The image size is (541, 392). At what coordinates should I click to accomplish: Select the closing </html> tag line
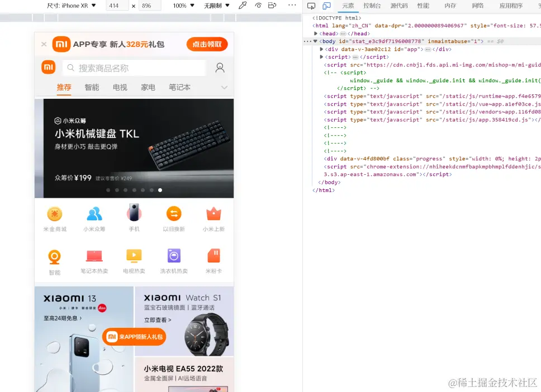click(x=324, y=190)
